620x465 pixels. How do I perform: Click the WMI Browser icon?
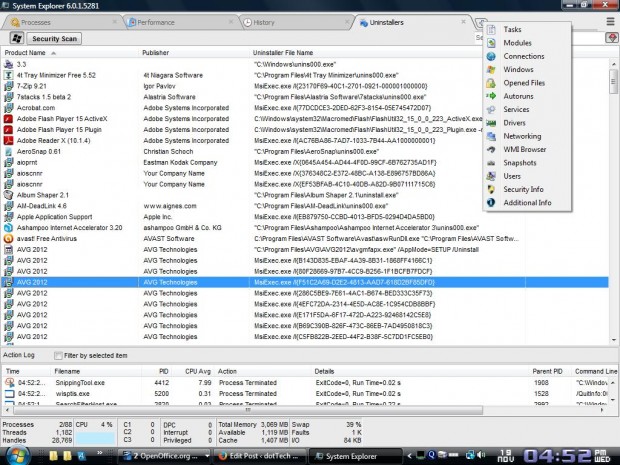tap(491, 149)
